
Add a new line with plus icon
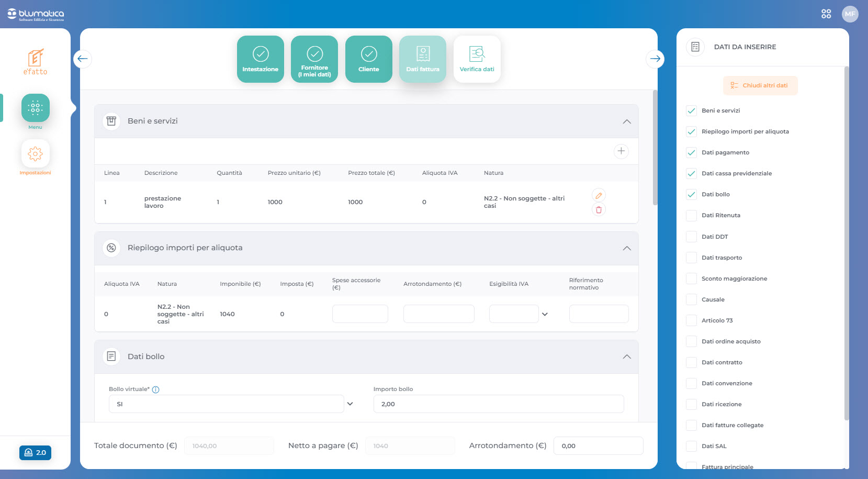point(621,151)
